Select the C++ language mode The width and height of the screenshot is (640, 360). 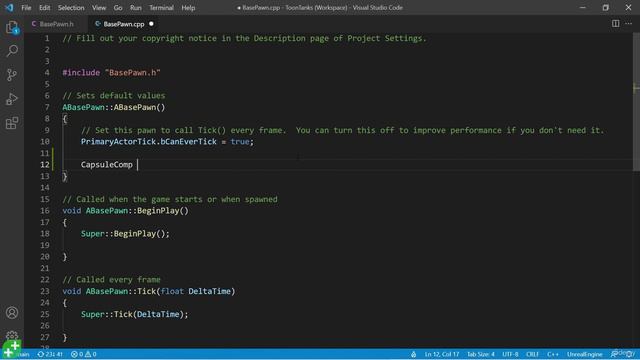pos(553,354)
